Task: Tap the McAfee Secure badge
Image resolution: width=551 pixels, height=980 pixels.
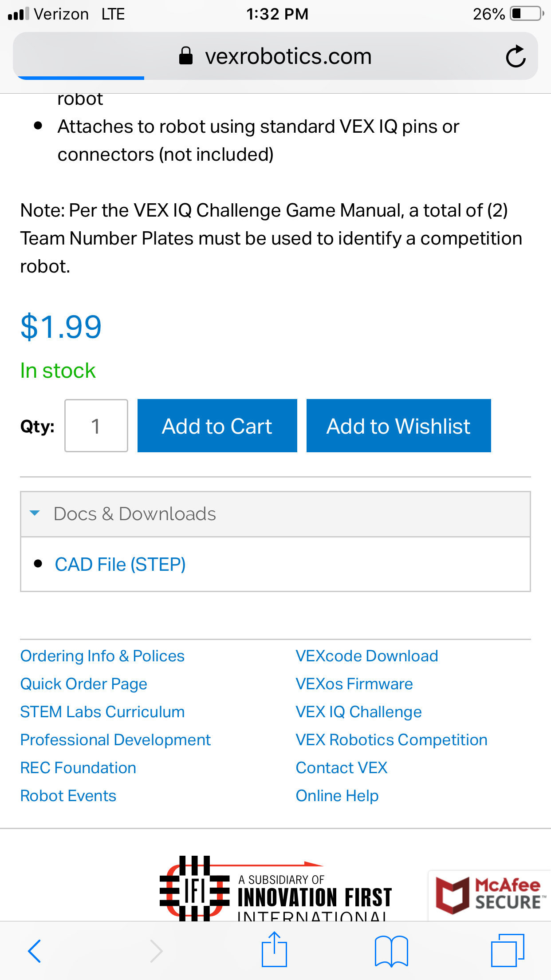Action: coord(489,895)
